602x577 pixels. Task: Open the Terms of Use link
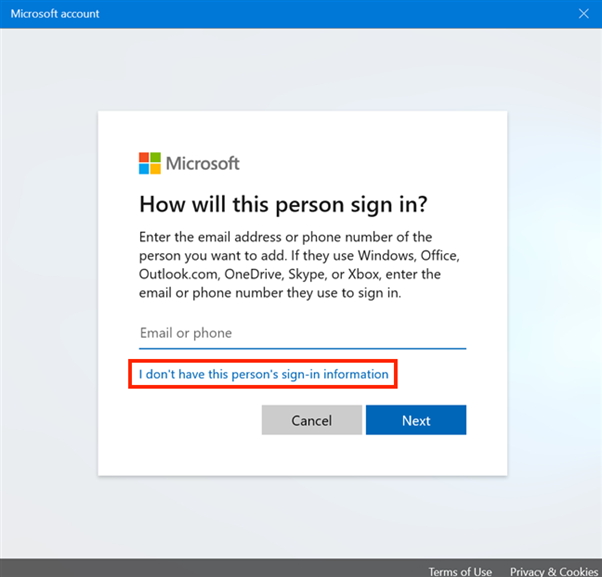point(460,571)
